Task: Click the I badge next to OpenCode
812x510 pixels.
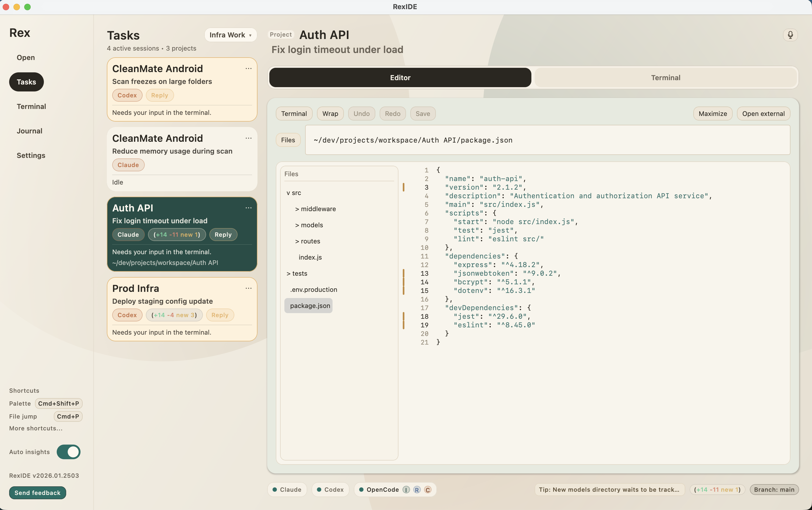Action: pyautogui.click(x=406, y=490)
